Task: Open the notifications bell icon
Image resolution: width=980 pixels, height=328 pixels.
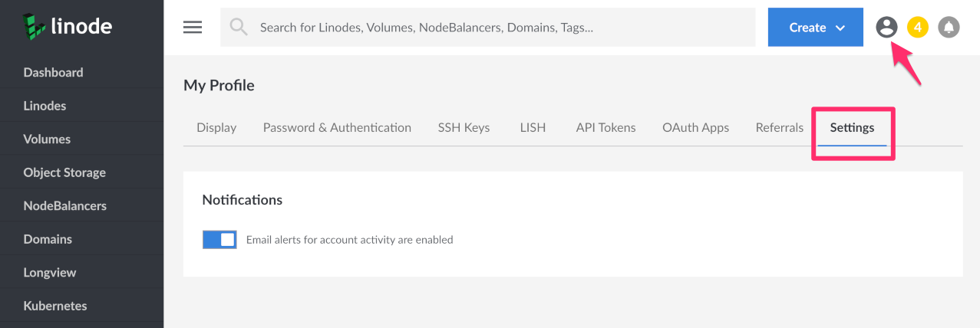Action: pyautogui.click(x=949, y=28)
